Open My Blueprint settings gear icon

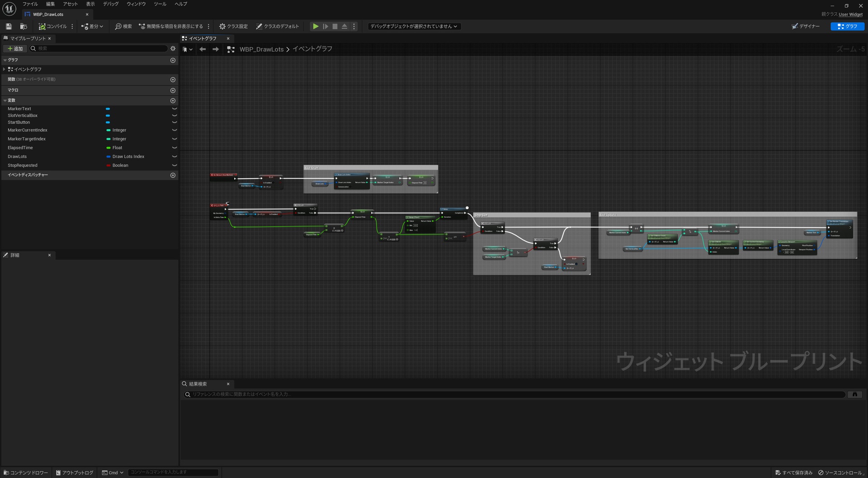(x=173, y=48)
